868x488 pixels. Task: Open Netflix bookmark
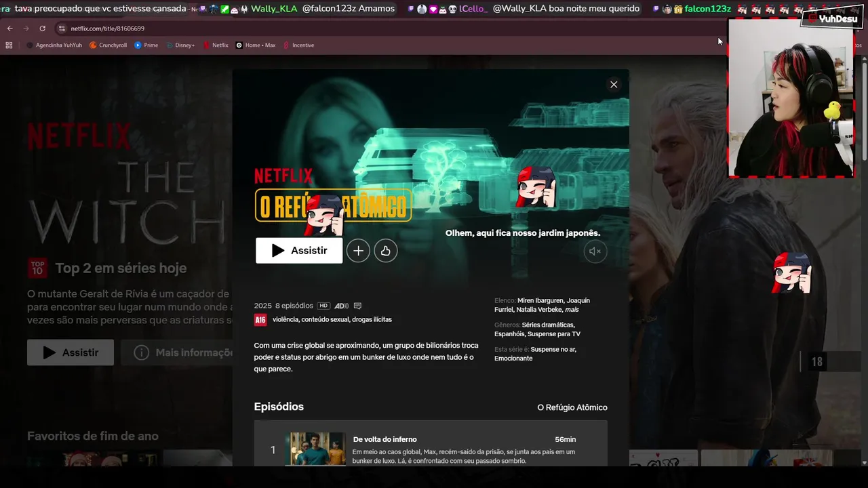pos(216,45)
